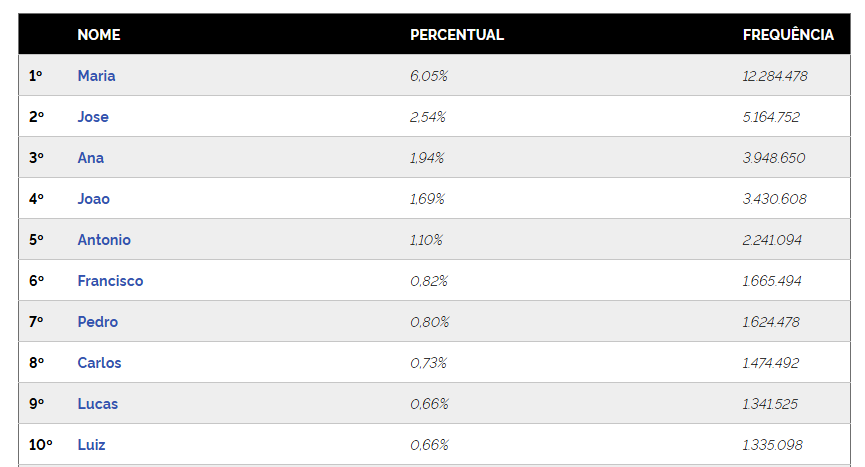Open the Ana name link
The image size is (865, 467).
[90, 158]
